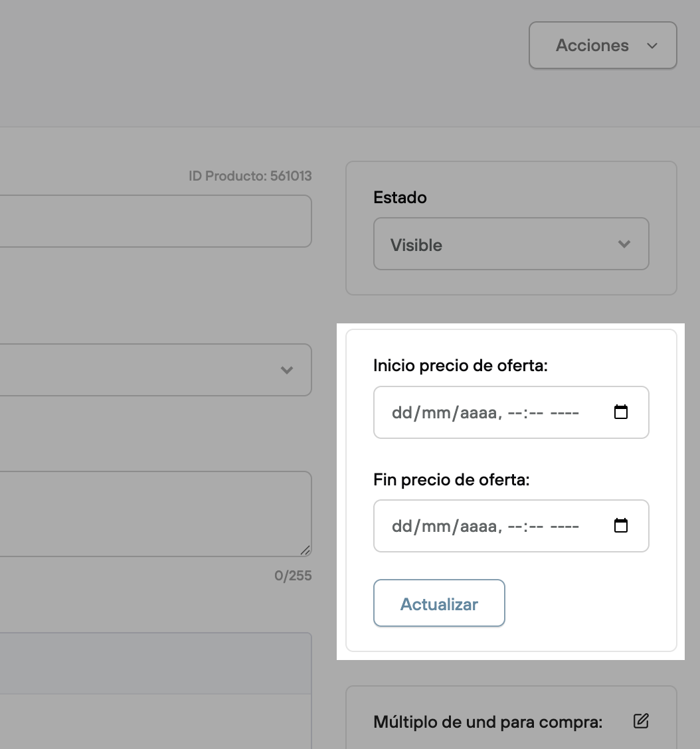This screenshot has height=749, width=700.
Task: Open the Acciones dropdown menu
Action: tap(602, 45)
